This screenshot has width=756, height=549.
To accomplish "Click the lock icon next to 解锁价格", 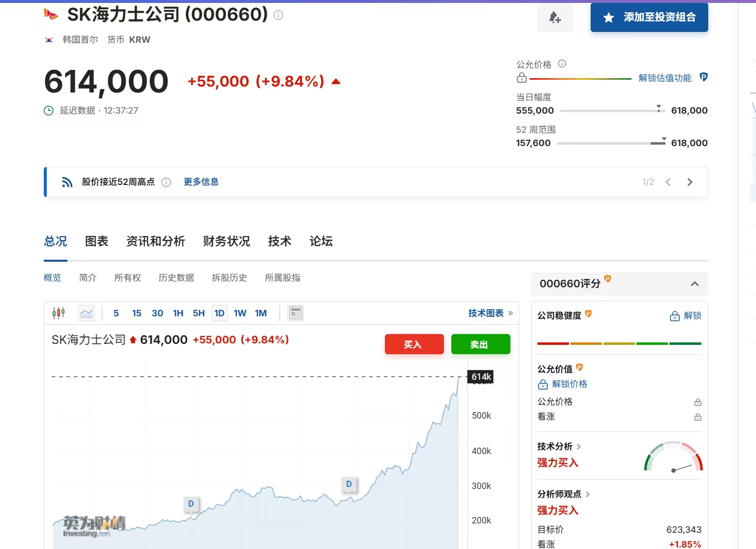I will tap(543, 384).
